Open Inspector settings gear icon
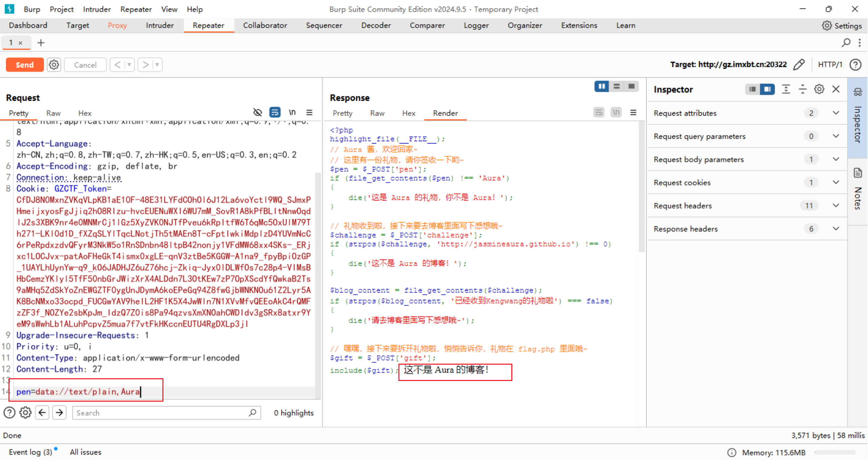This screenshot has width=868, height=460. pos(819,89)
